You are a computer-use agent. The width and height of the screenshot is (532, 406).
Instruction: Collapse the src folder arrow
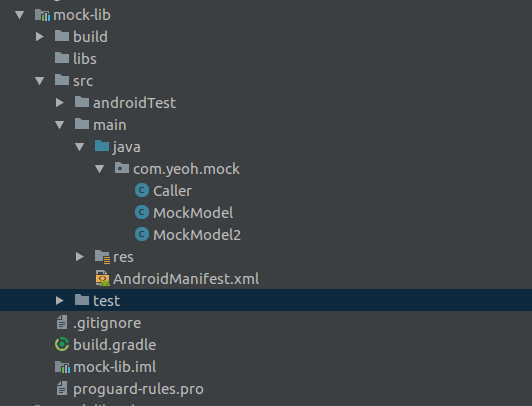click(x=40, y=81)
